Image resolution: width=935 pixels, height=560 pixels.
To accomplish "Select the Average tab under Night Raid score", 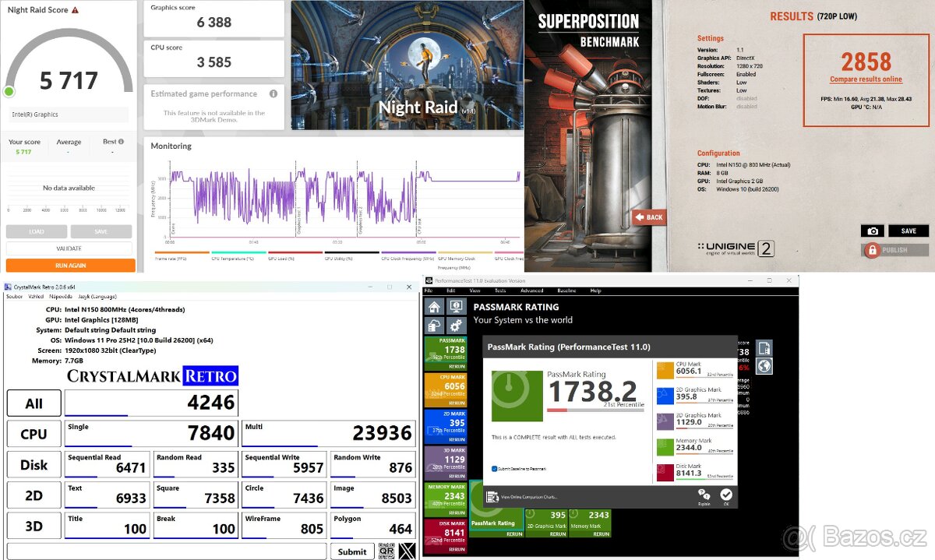I will [x=69, y=142].
